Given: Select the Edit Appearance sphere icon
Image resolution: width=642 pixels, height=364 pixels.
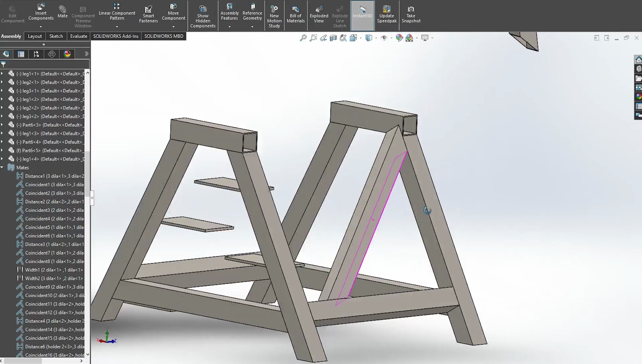Looking at the screenshot, I should coord(400,38).
